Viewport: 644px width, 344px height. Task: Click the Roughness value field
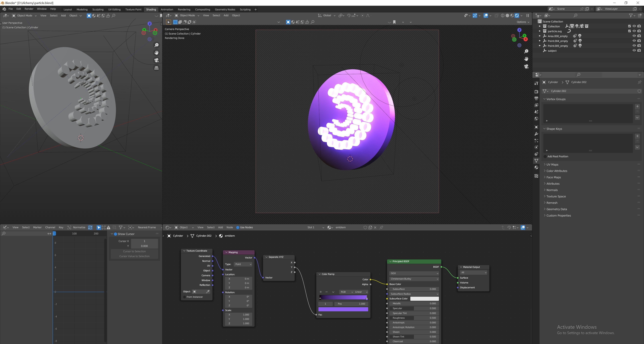(414, 318)
